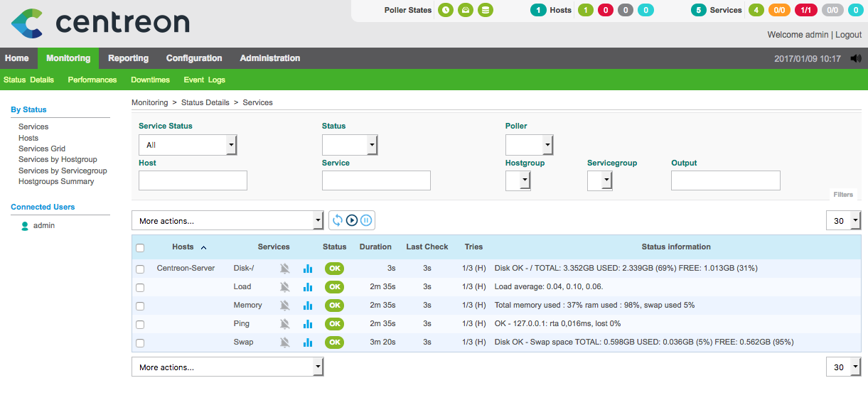The width and height of the screenshot is (868, 405).
Task: Open the chart icon for Disk-/ service
Action: (x=308, y=269)
